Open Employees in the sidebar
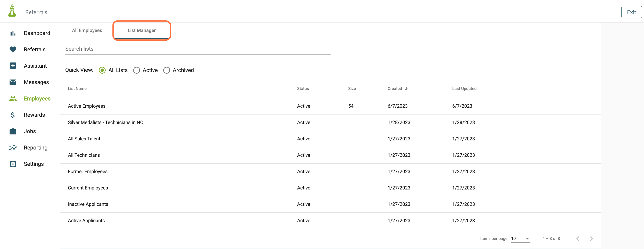The height and width of the screenshot is (249, 644). (x=37, y=99)
